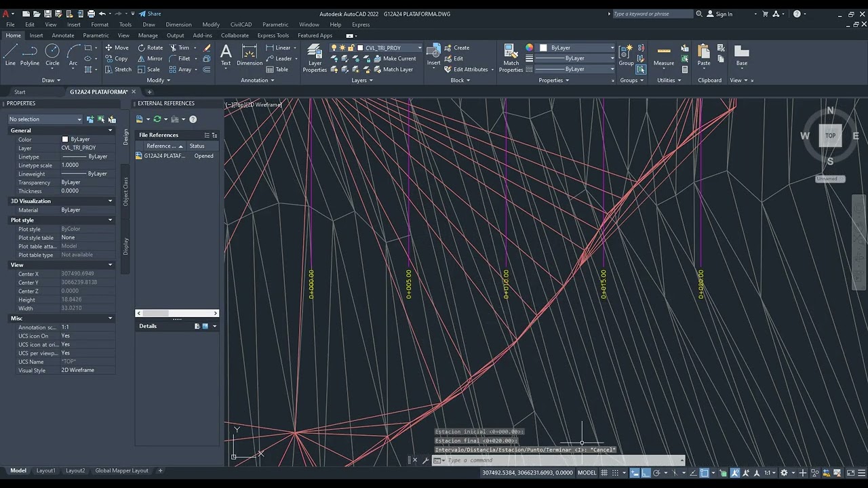Activate the Copy command
The image size is (868, 488).
click(x=117, y=58)
